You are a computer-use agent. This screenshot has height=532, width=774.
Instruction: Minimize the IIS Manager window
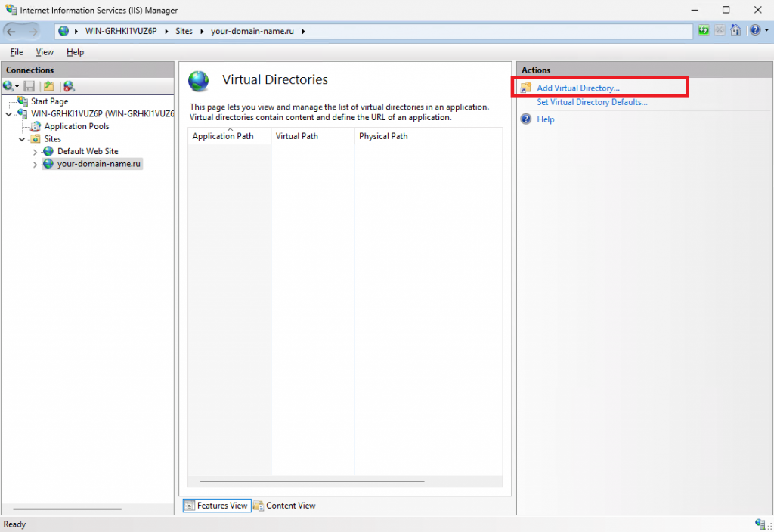(x=695, y=10)
